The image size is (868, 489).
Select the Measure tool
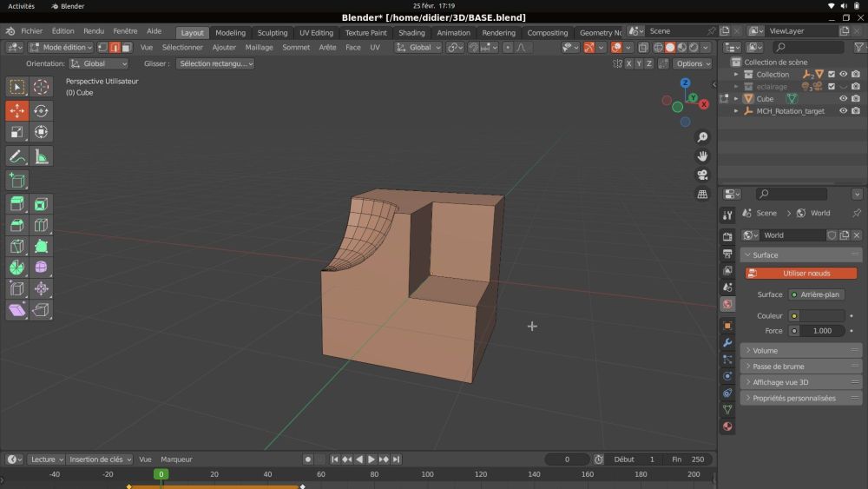click(41, 156)
